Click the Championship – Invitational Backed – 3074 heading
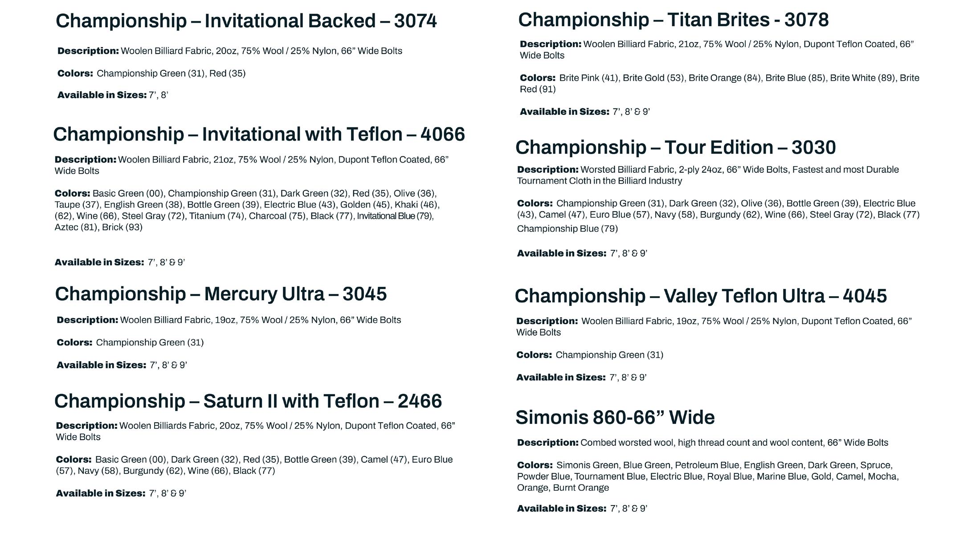The width and height of the screenshot is (980, 554). 246,21
